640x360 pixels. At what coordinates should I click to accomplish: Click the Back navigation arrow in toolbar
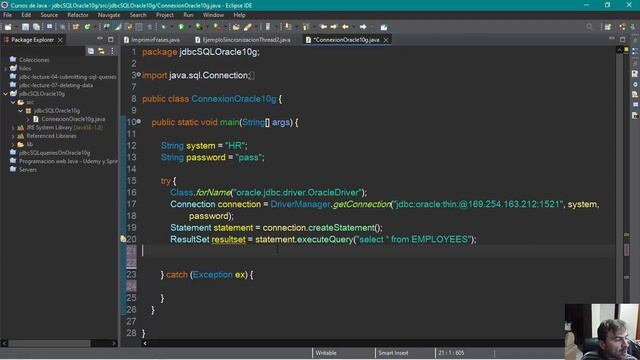click(x=345, y=27)
